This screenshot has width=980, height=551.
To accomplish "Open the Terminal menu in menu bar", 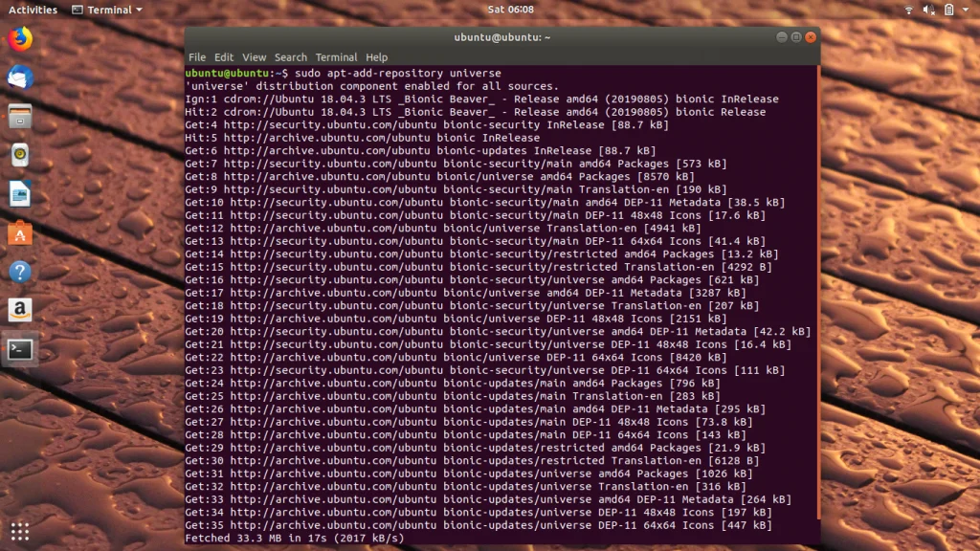I will click(336, 56).
